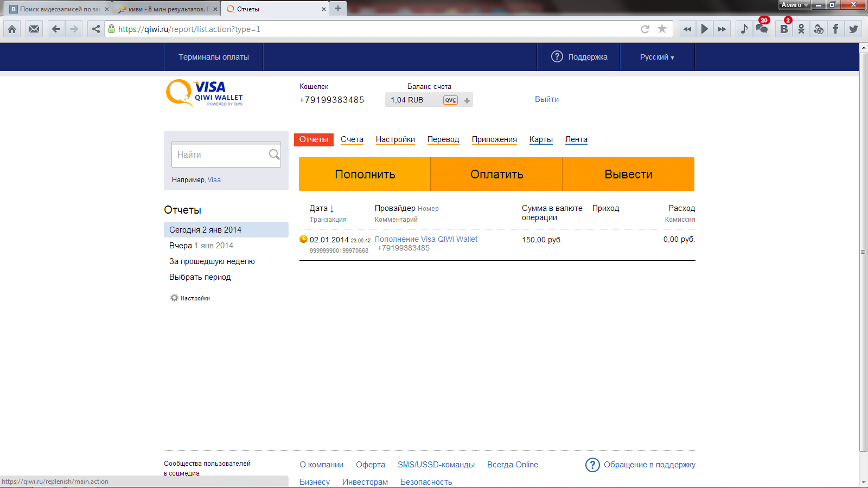868x488 pixels.
Task: Open the Терминалы оплаты menu item
Action: pos(214,57)
